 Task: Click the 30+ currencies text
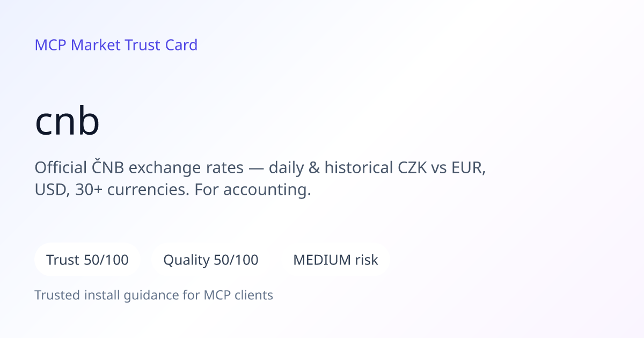point(128,190)
